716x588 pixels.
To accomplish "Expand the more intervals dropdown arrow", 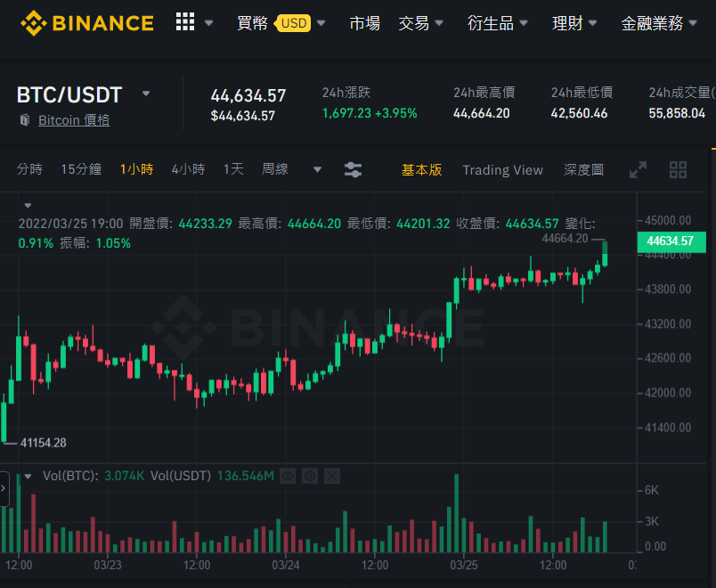I will 317,170.
